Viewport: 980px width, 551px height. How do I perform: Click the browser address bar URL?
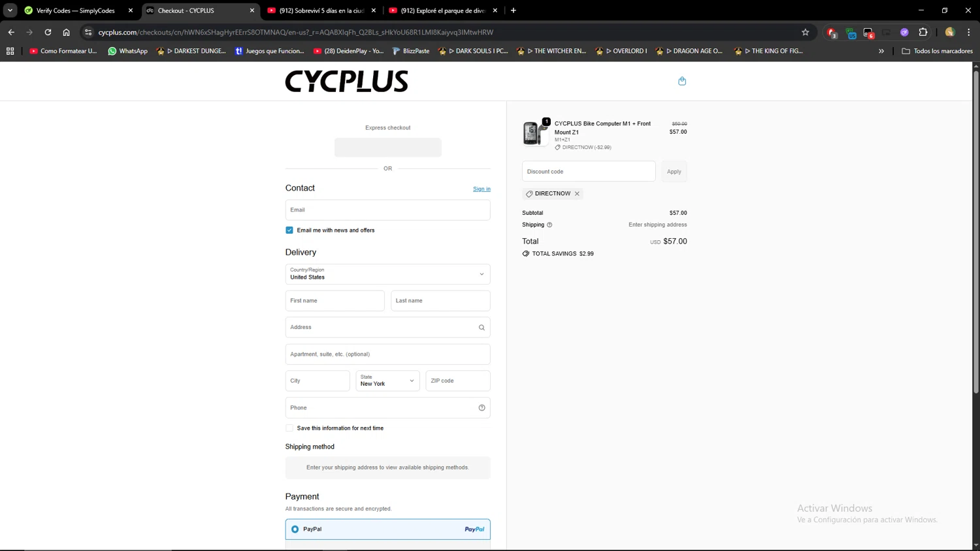[x=296, y=32]
